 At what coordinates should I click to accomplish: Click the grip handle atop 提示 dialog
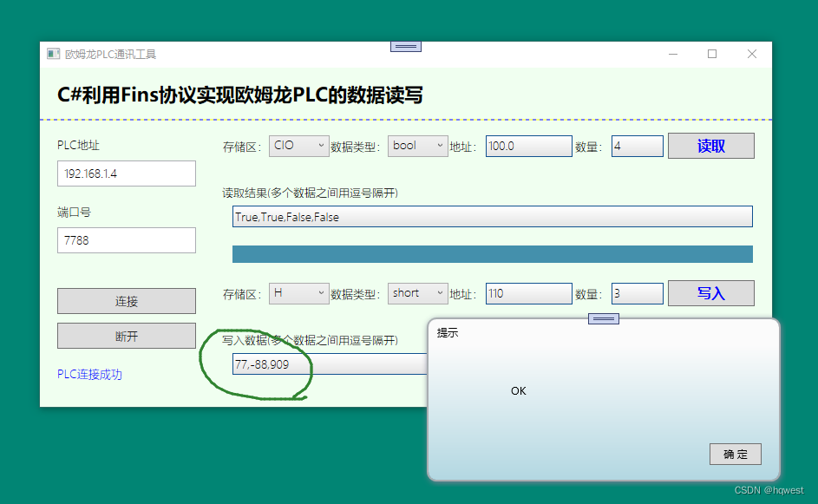click(x=604, y=318)
